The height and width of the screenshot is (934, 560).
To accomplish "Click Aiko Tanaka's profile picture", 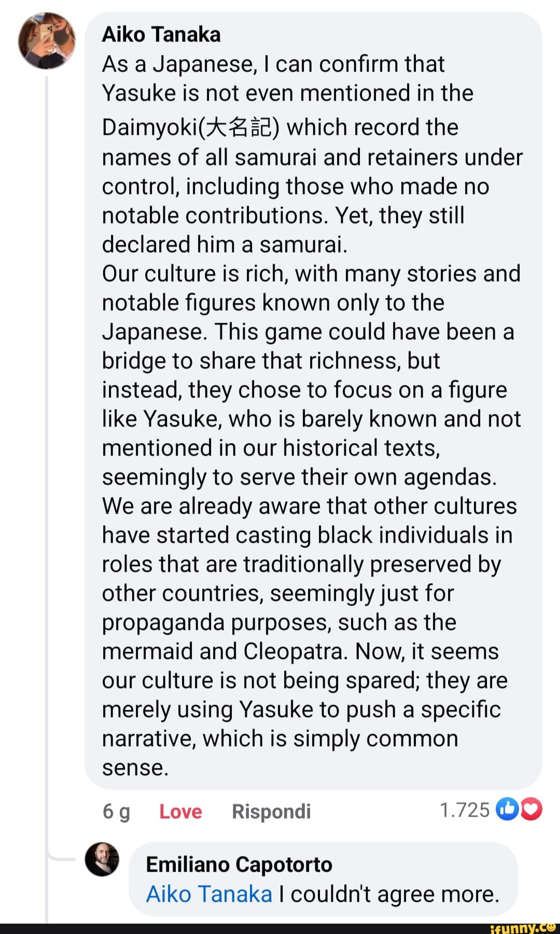I will click(46, 41).
